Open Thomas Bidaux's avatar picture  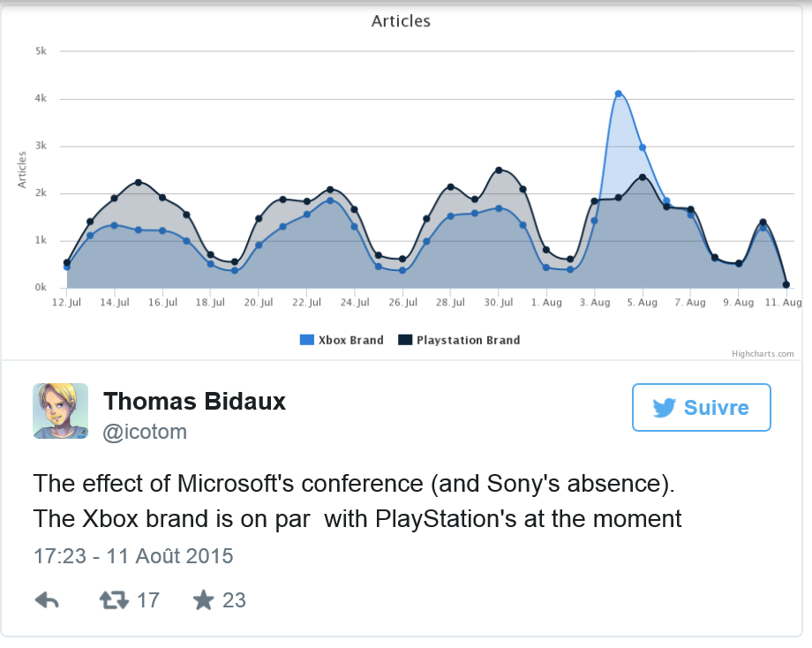click(x=61, y=411)
